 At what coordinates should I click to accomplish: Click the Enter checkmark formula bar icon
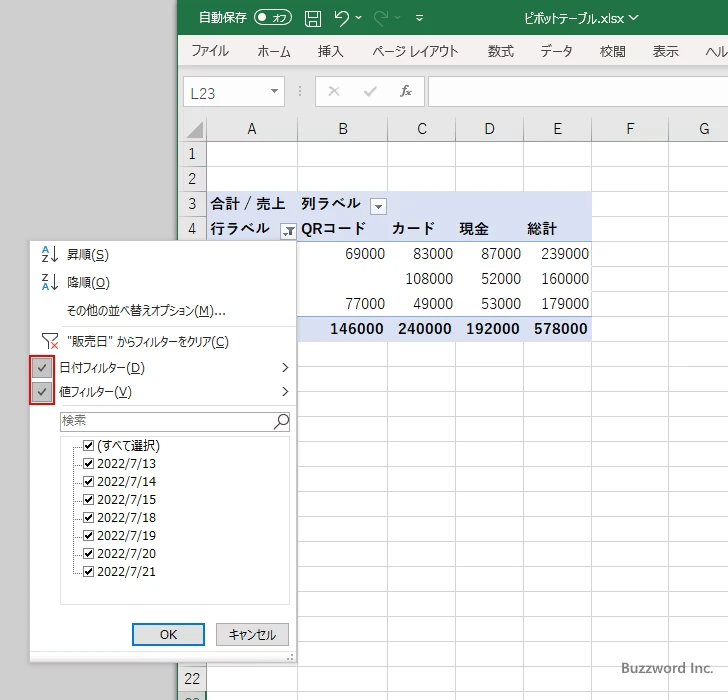(370, 91)
